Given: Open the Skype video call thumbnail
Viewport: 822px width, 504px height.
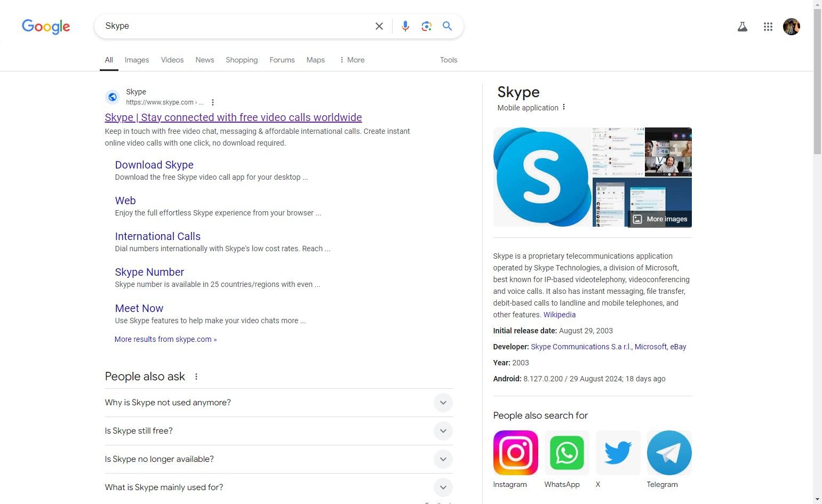Looking at the screenshot, I should (668, 152).
